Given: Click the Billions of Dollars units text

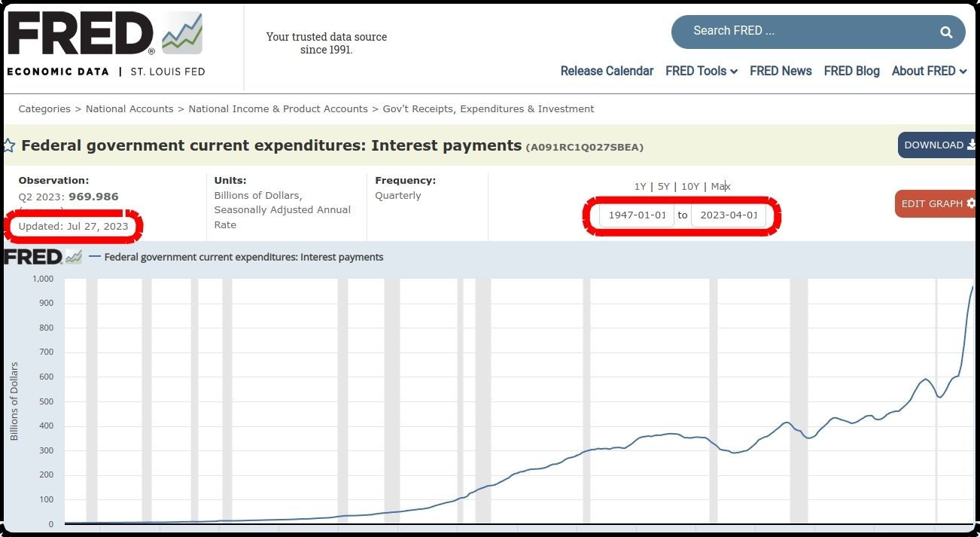Looking at the screenshot, I should (x=258, y=196).
